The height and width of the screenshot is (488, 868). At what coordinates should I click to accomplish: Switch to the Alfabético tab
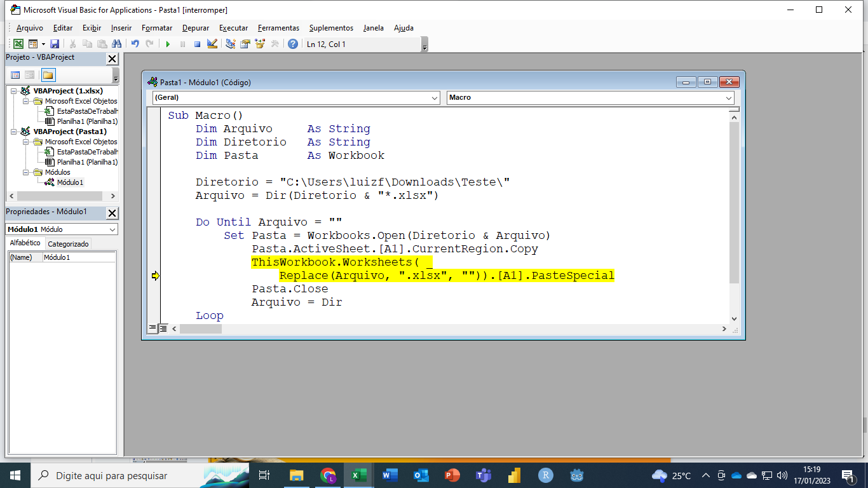click(25, 243)
